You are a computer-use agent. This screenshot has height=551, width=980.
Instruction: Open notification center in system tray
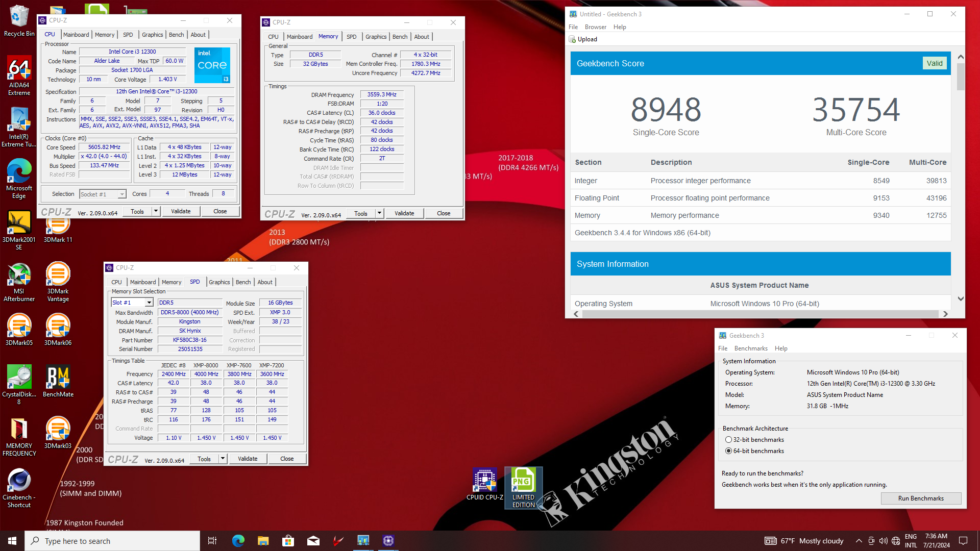963,541
